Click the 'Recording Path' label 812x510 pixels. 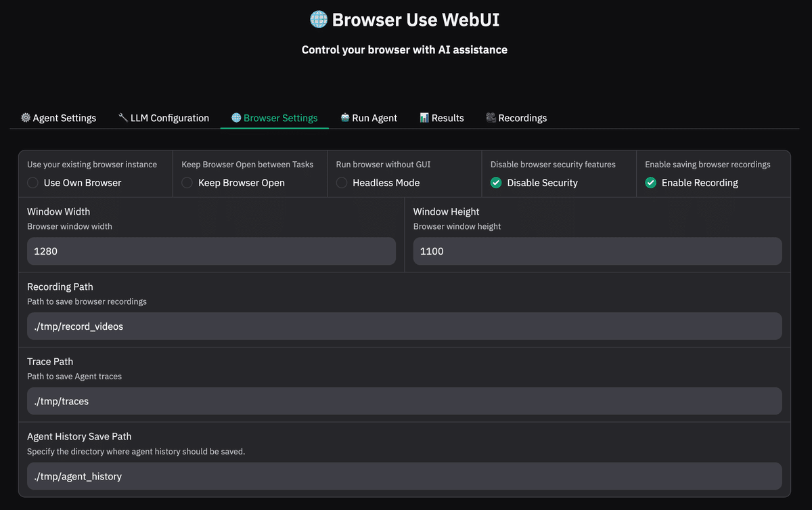[60, 286]
